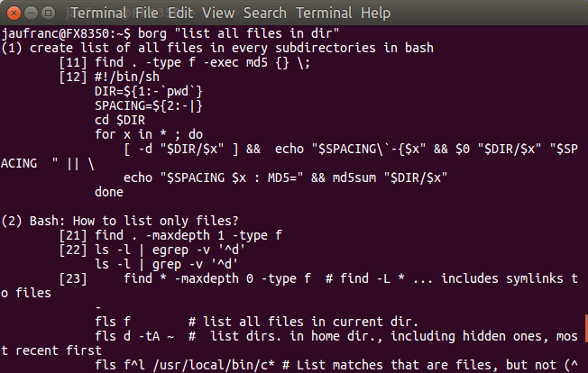Maximize the terminal window
The image size is (588, 373).
pyautogui.click(x=49, y=14)
